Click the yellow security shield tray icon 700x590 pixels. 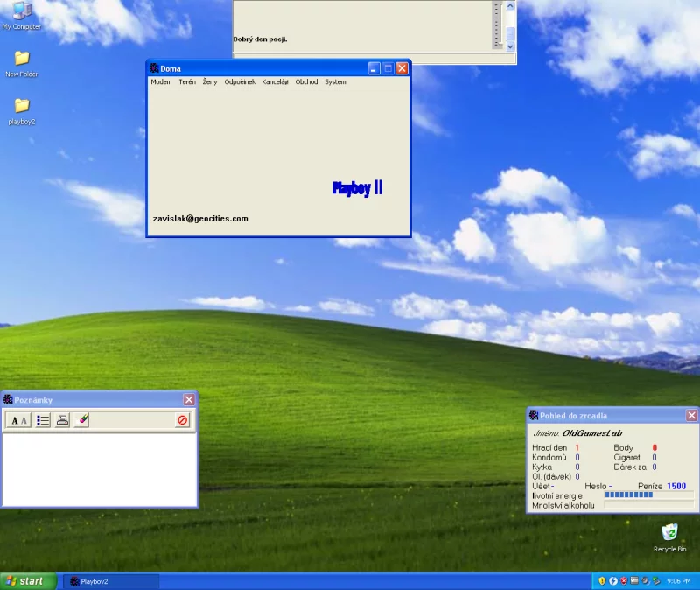pos(602,581)
